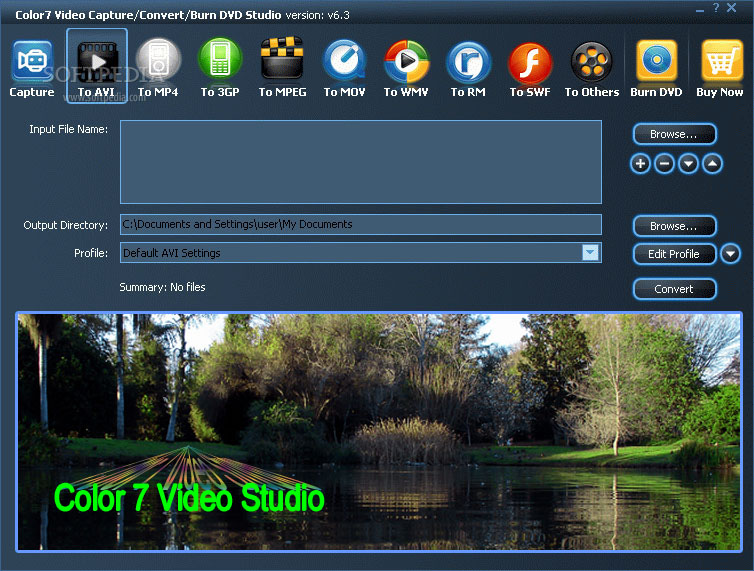This screenshot has height=571, width=754.
Task: Click the Output Directory path field
Action: [361, 225]
